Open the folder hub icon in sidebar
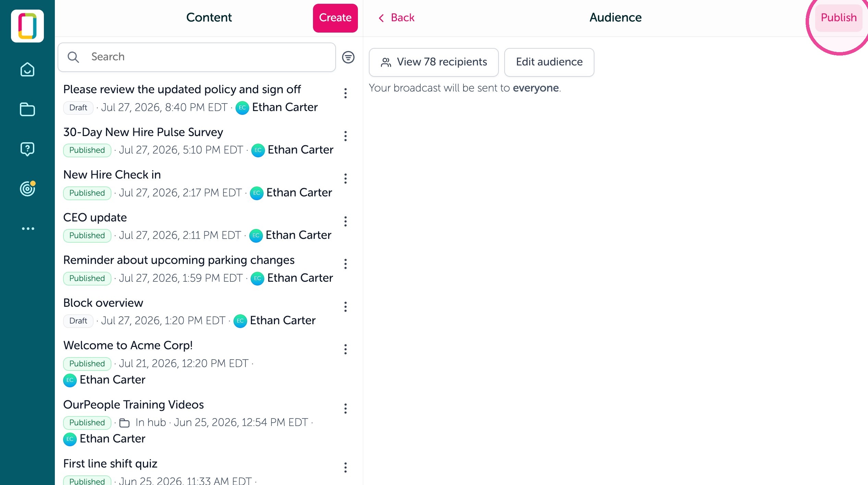868x485 pixels. [x=27, y=109]
